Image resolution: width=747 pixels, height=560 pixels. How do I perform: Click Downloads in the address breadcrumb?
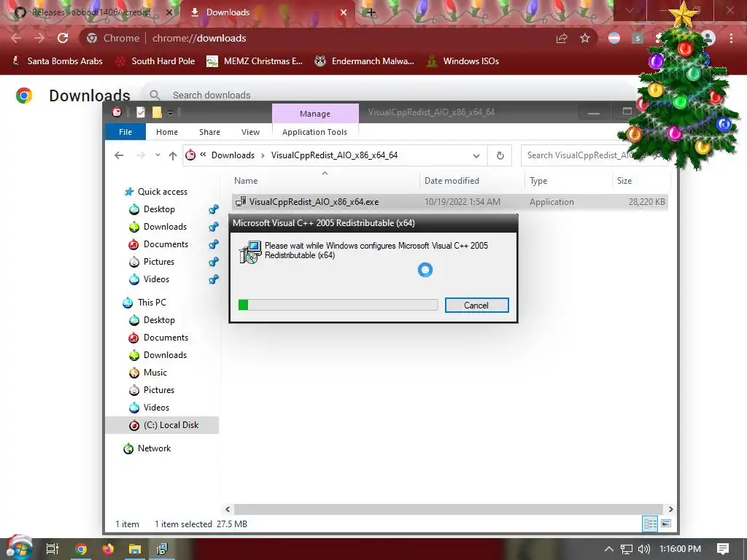pyautogui.click(x=233, y=155)
